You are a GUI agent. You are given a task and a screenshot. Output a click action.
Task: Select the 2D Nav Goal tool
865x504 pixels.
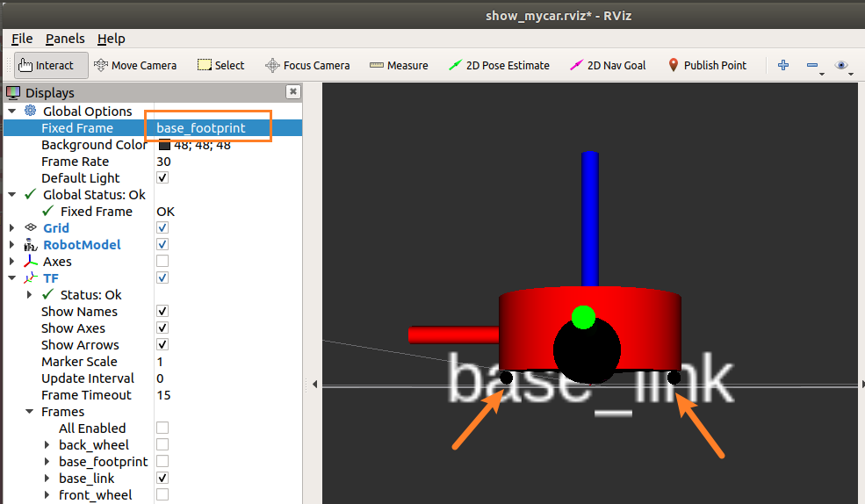tap(608, 66)
